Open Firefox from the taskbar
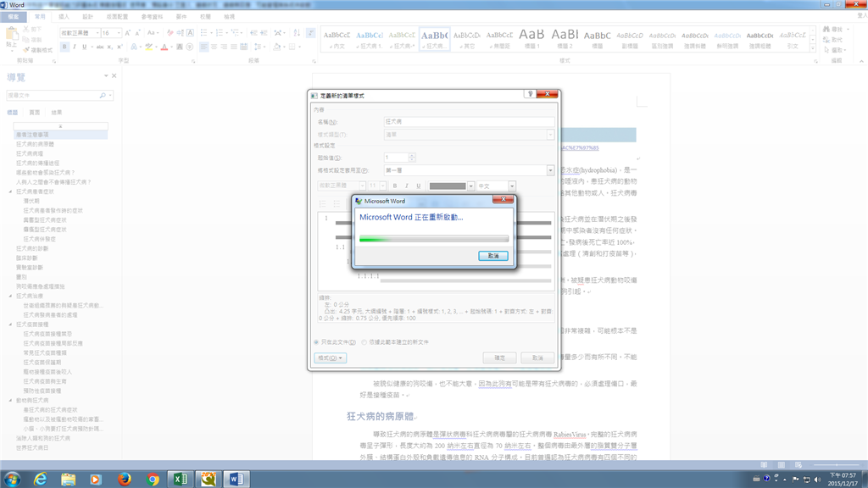This screenshot has width=868, height=488. (124, 480)
